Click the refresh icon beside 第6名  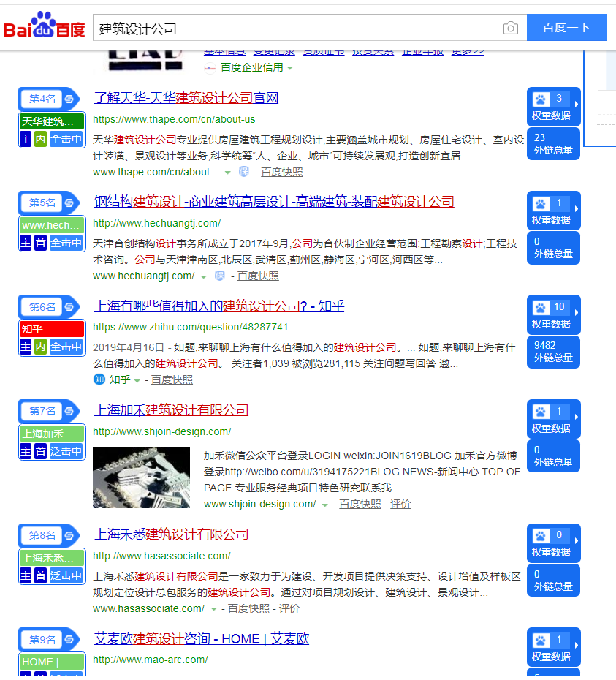[x=69, y=307]
